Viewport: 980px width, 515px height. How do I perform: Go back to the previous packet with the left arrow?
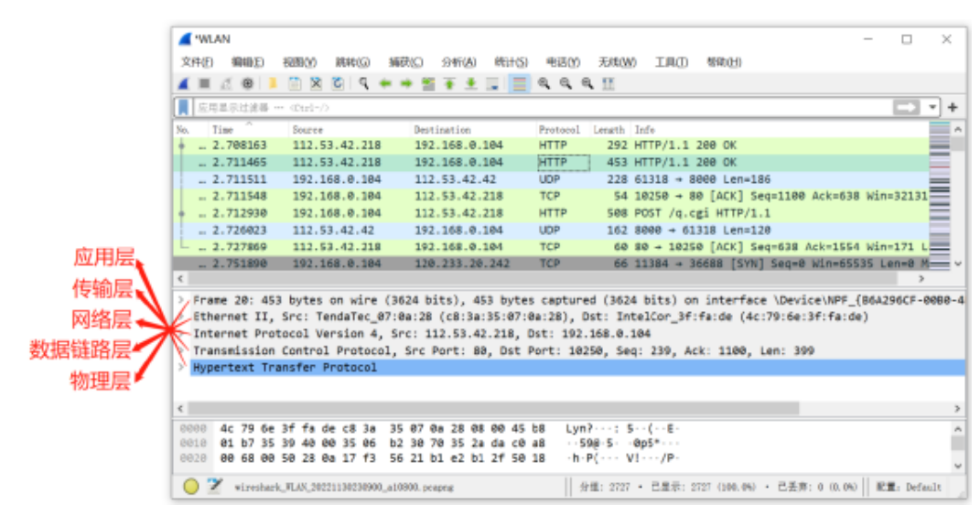coord(385,83)
